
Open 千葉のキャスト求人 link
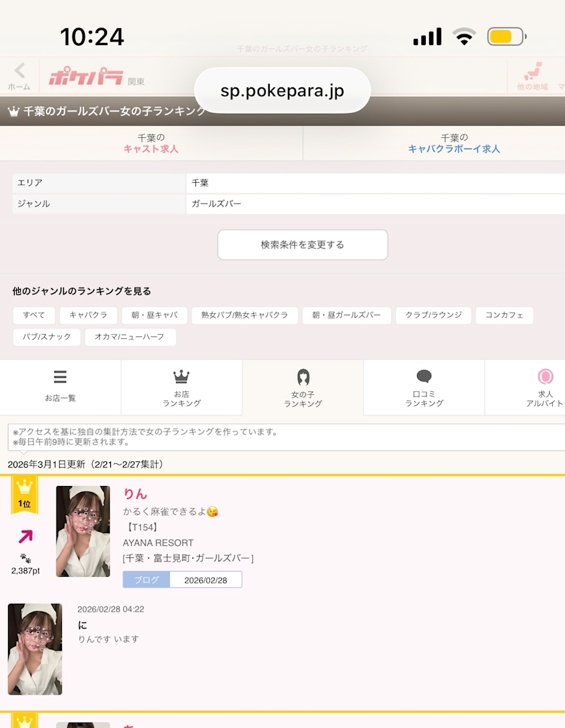tap(151, 143)
